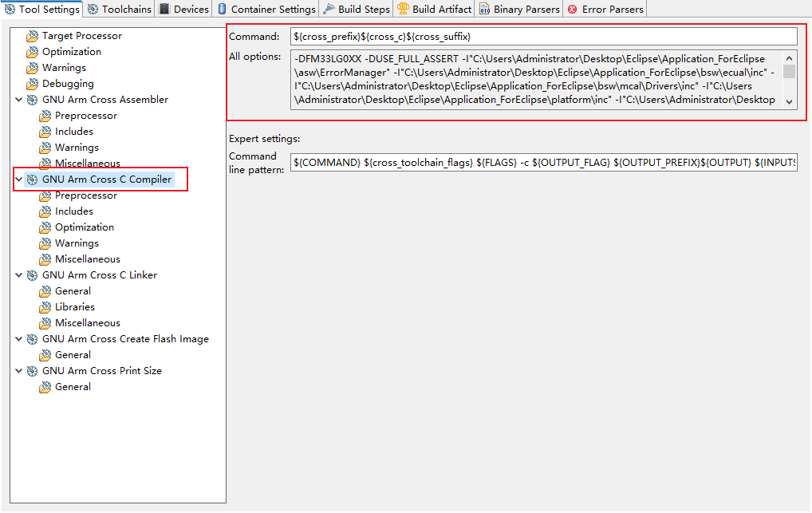Collapse the GNU Arm Cross Assembler node
The width and height of the screenshot is (812, 513).
[x=18, y=100]
